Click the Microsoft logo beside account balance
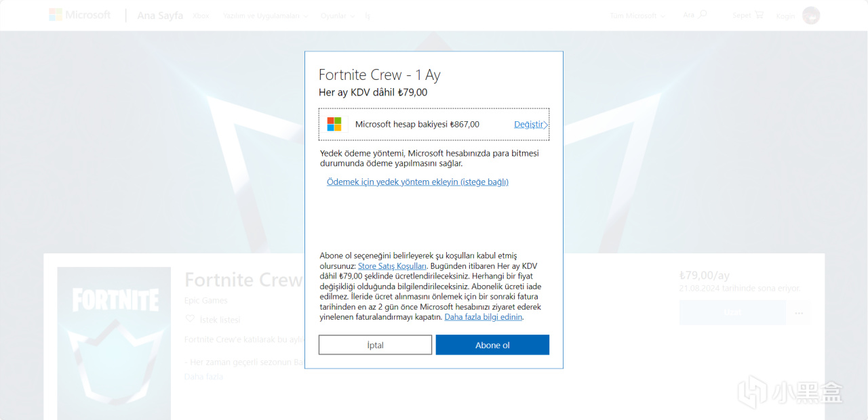The height and width of the screenshot is (420, 868). tap(334, 124)
